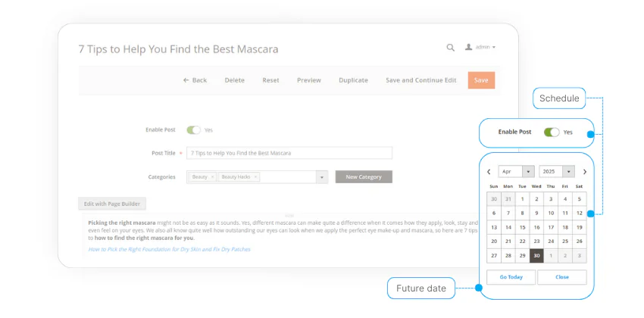Select April 30 in the calendar
This screenshot has height=318, width=644.
coord(536,256)
